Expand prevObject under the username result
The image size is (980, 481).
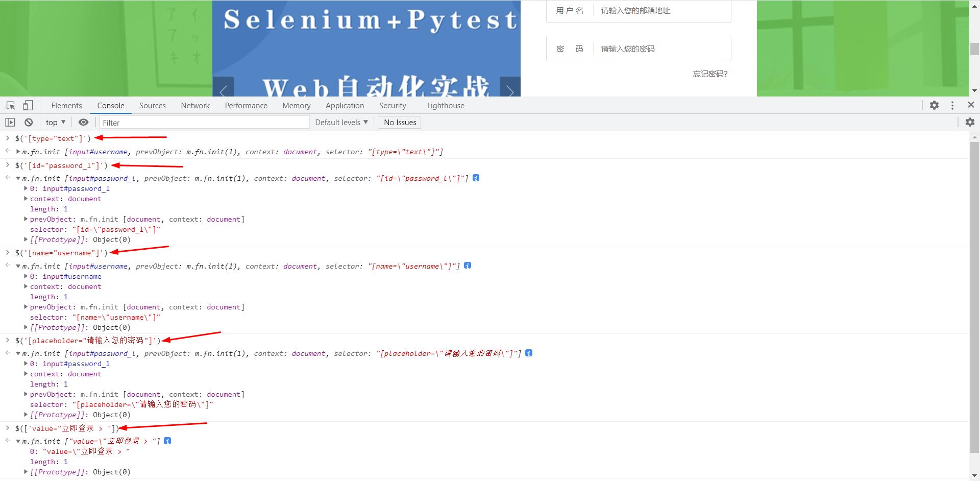(x=26, y=307)
